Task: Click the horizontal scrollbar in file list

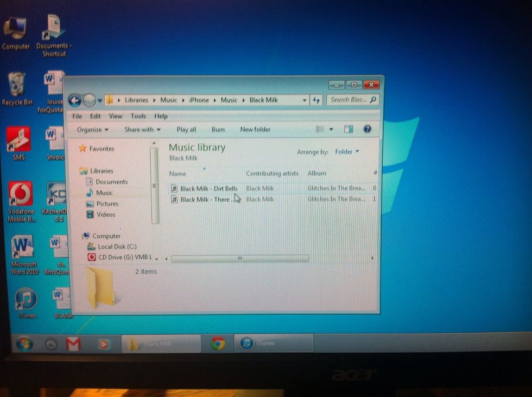Action: [x=240, y=259]
